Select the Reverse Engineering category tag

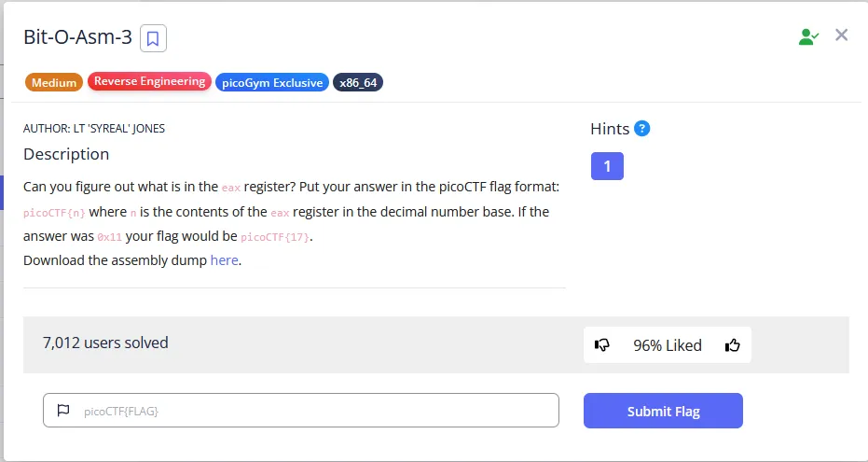pyautogui.click(x=149, y=82)
